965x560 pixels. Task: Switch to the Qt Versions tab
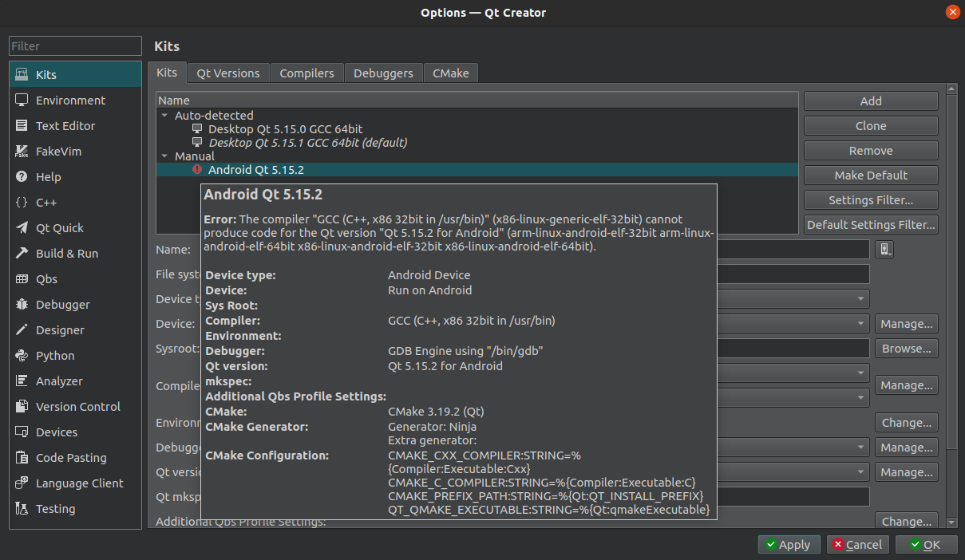click(x=228, y=73)
